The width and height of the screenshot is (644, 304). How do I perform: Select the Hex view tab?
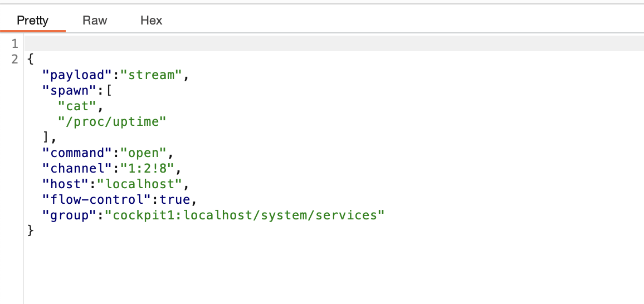[151, 21]
